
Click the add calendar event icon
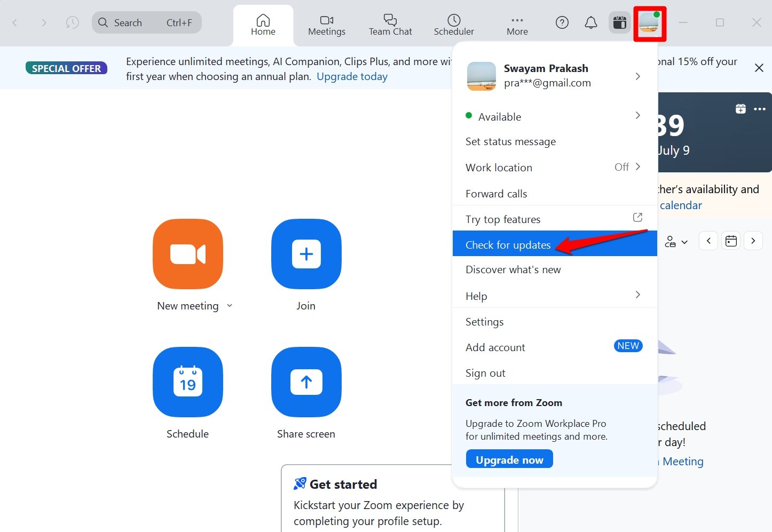741,109
